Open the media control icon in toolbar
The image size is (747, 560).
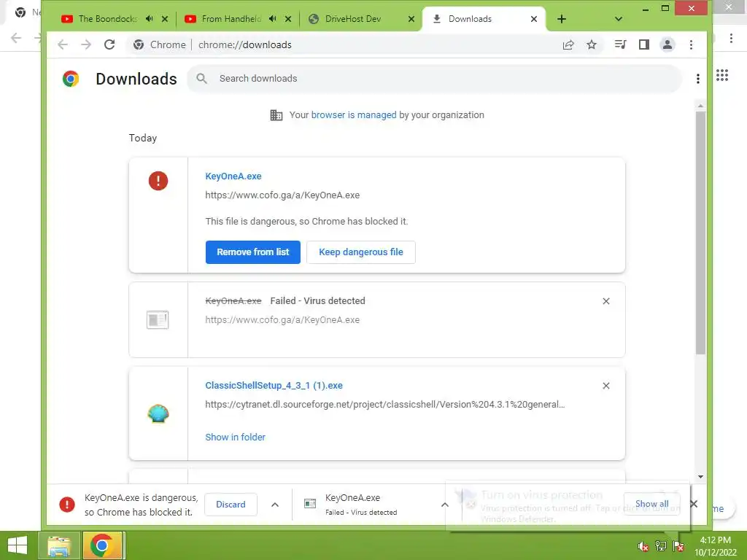pyautogui.click(x=620, y=44)
